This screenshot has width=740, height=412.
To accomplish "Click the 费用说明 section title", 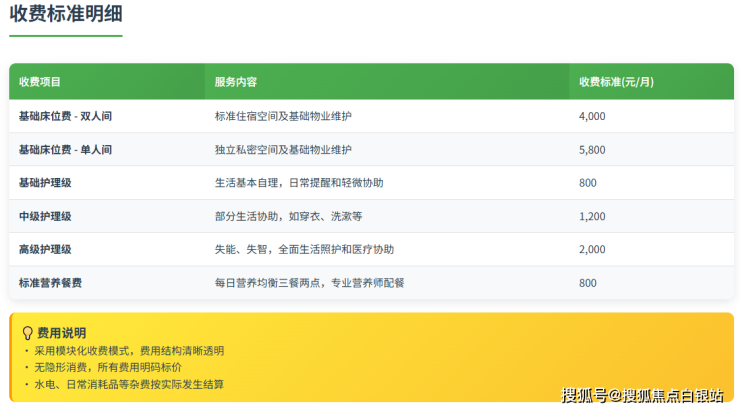I will [61, 332].
